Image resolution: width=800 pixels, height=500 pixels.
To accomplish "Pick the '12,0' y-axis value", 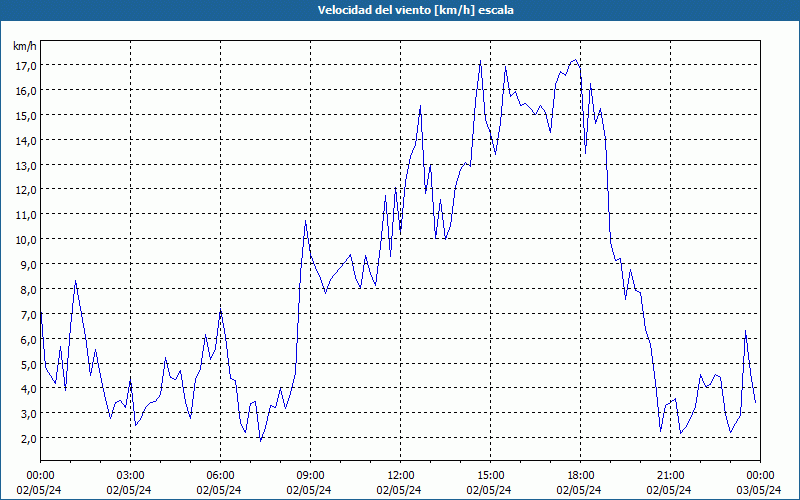I will 25,190.
